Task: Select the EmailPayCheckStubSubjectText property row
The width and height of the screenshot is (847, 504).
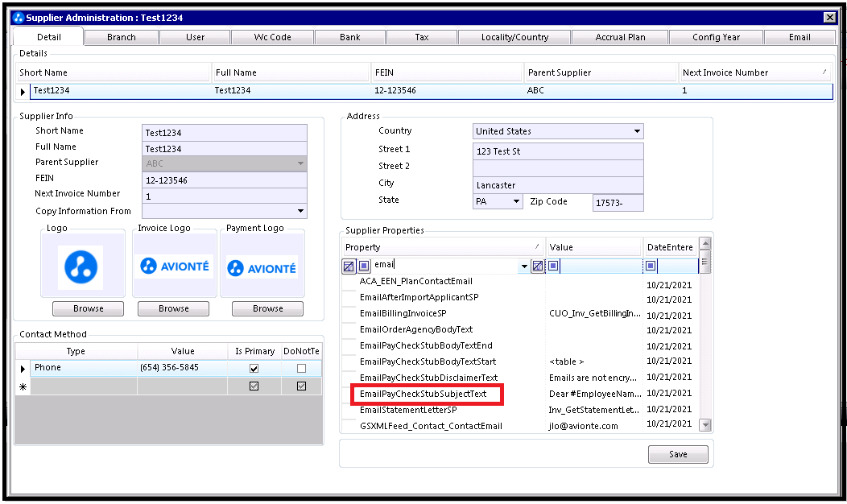Action: tap(423, 394)
